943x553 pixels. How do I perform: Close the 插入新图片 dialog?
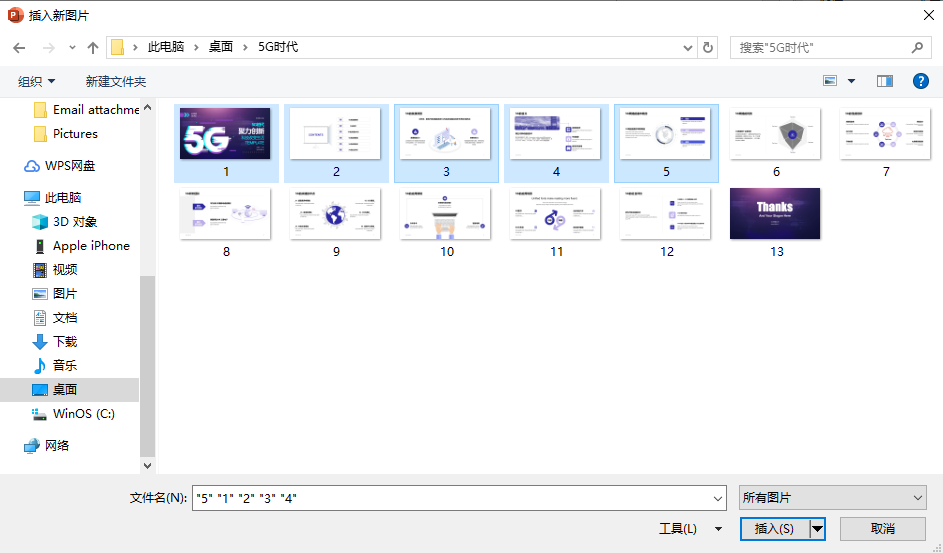(x=929, y=15)
